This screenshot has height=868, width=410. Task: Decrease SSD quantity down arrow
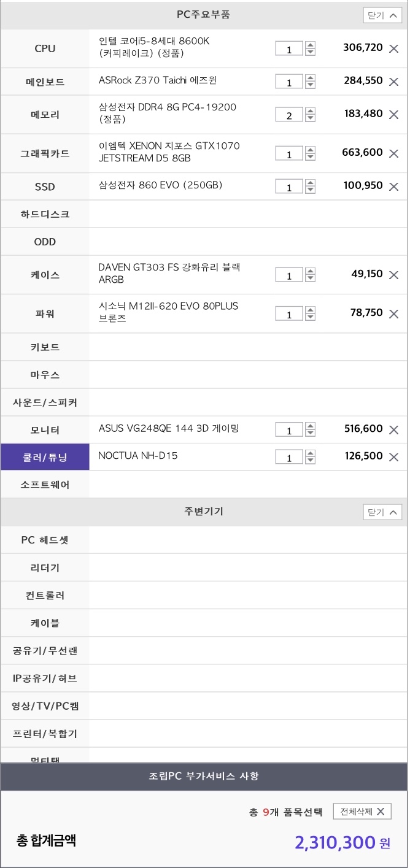[x=310, y=190]
